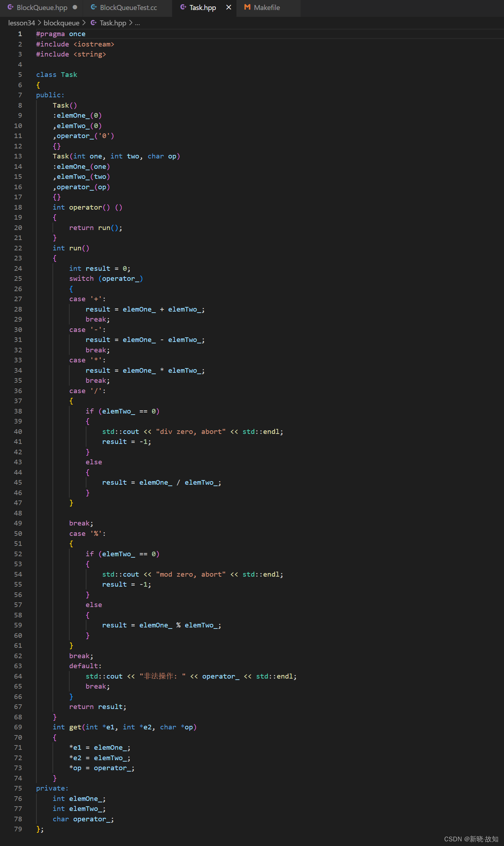Click '#include <string>' line
The height and width of the screenshot is (846, 504).
(x=71, y=54)
